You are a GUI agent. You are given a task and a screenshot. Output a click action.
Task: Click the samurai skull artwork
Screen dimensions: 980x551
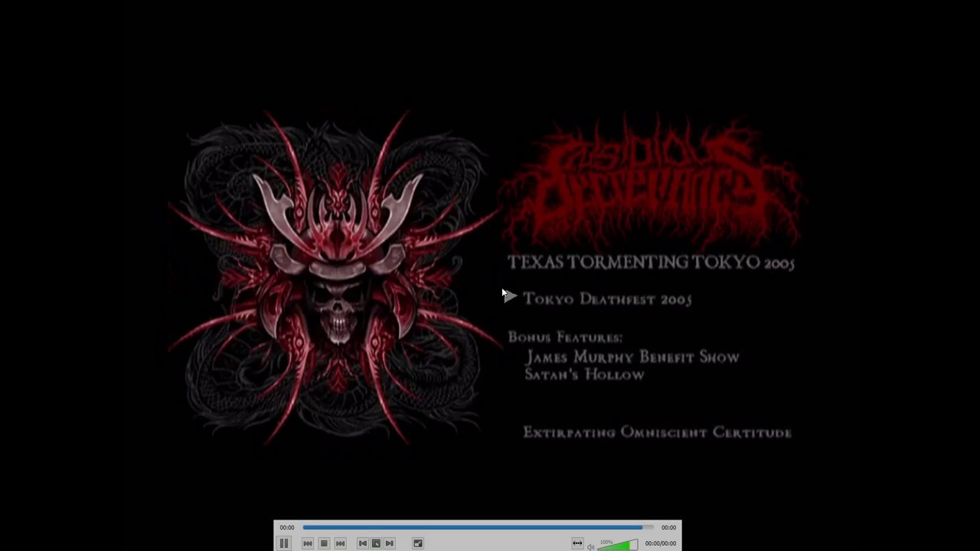pos(335,277)
